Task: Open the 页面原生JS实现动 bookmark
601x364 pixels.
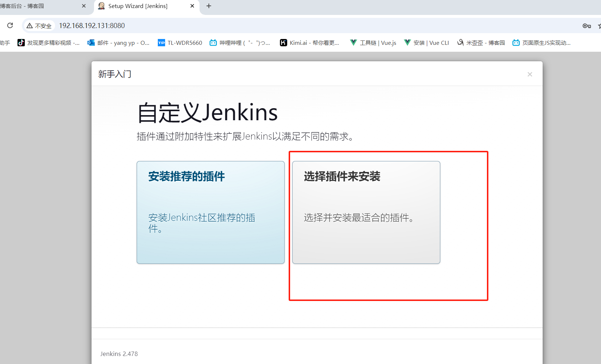Action: point(542,43)
